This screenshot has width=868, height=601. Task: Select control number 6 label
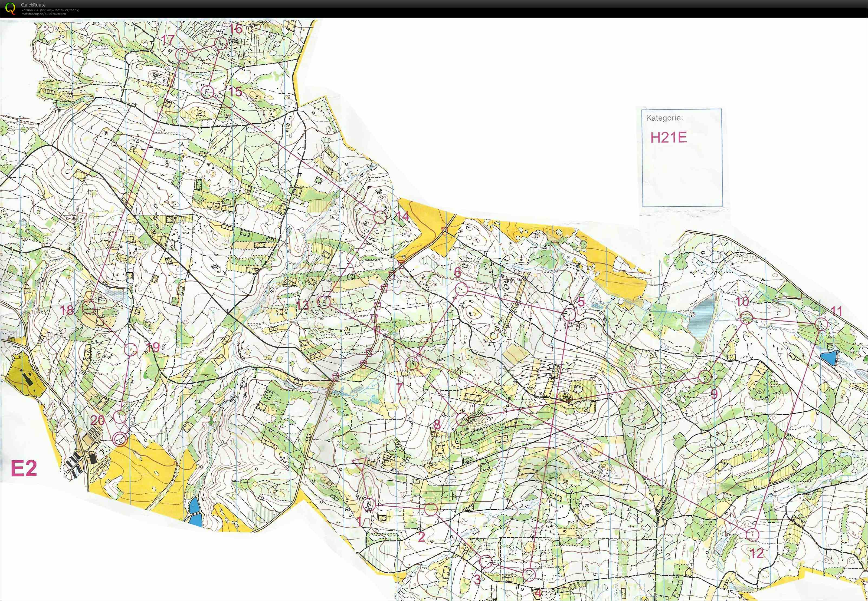click(x=457, y=272)
